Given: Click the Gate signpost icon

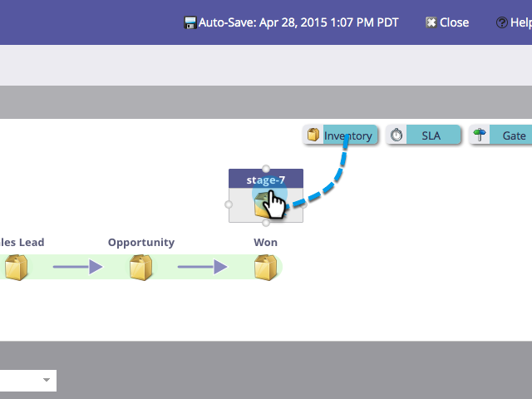Looking at the screenshot, I should point(480,135).
